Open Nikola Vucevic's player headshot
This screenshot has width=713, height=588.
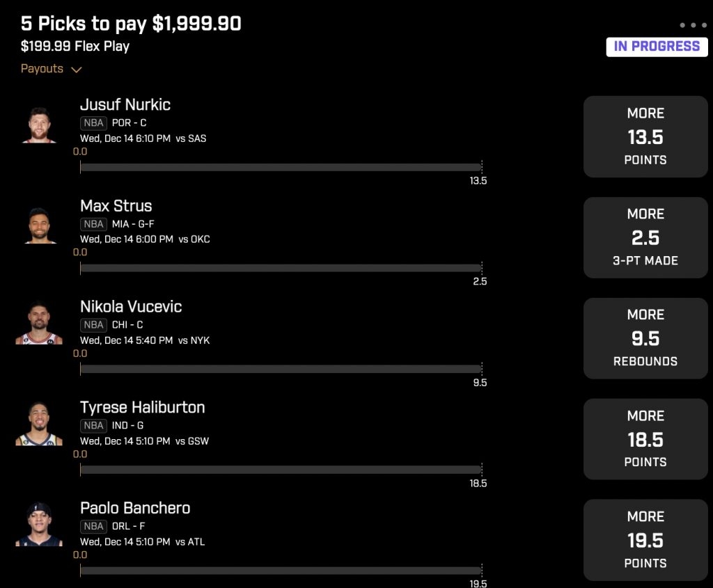pyautogui.click(x=39, y=323)
